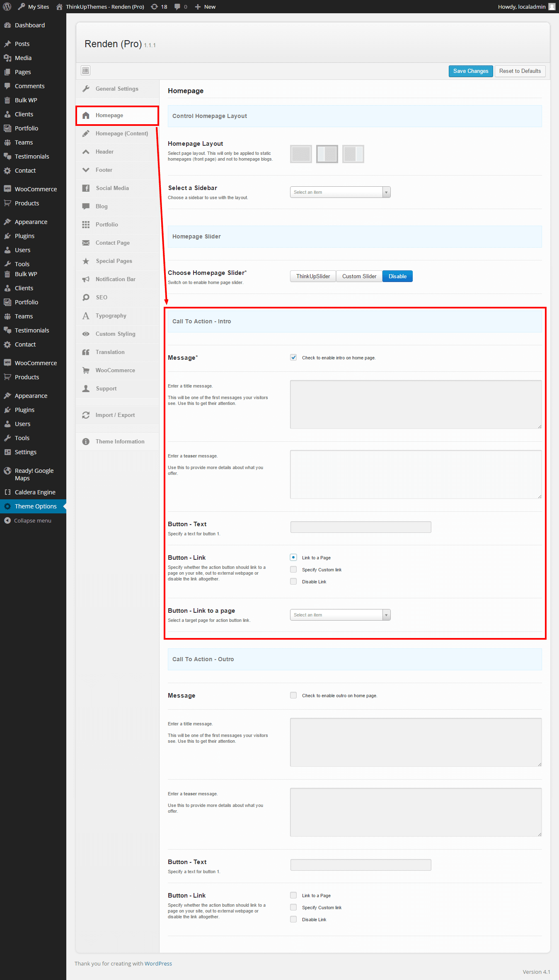Collapse the Homepage Slider section header
The image size is (559, 980).
(355, 236)
